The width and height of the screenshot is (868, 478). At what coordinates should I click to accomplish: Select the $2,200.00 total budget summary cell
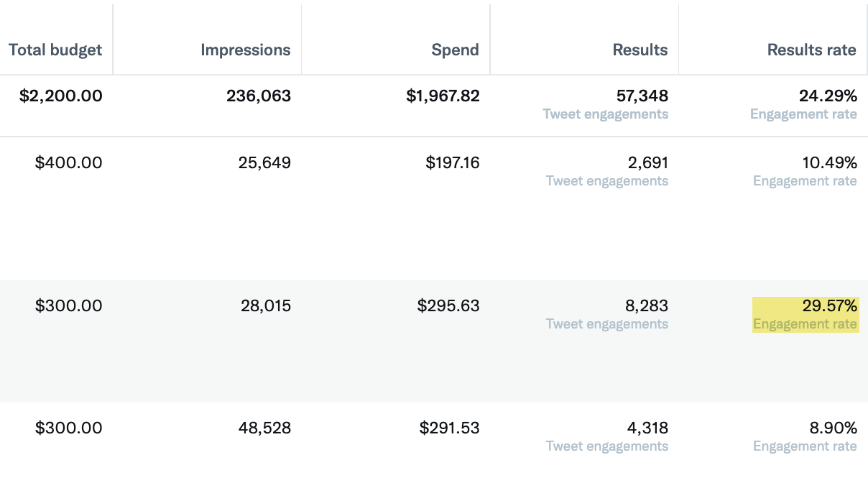[x=61, y=96]
